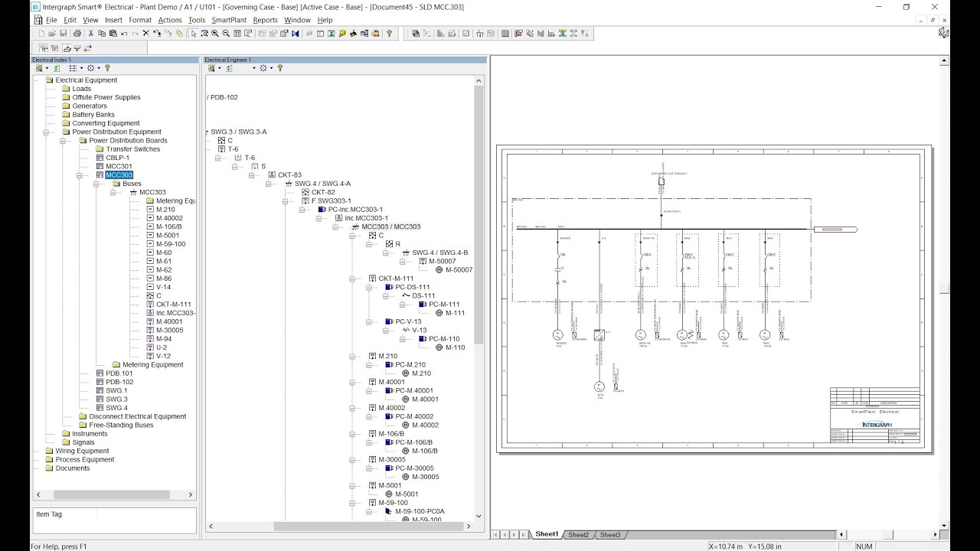
Task: Click the Electrical Index scroll right arrow
Action: 191,495
